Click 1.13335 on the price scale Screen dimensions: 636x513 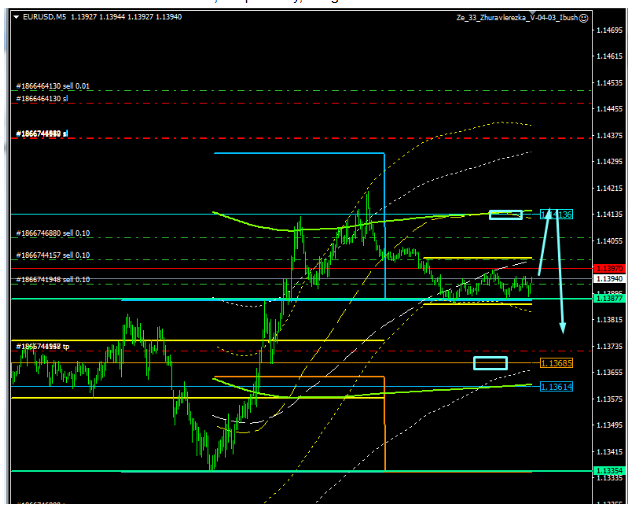coord(610,479)
